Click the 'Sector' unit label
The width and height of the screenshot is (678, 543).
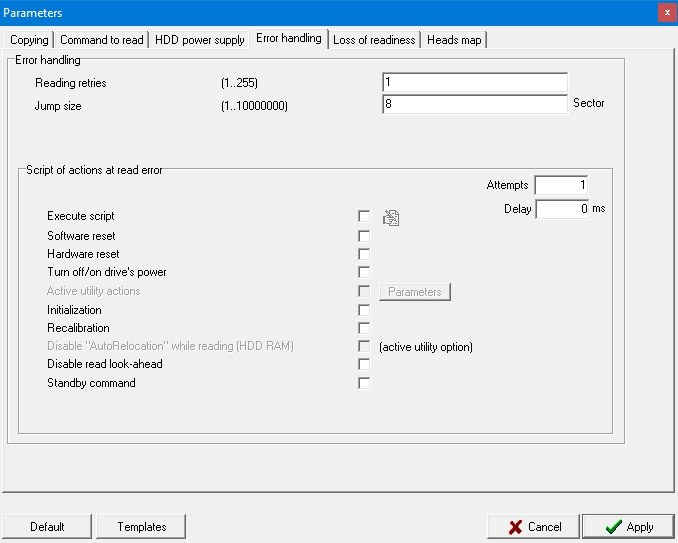click(x=588, y=103)
